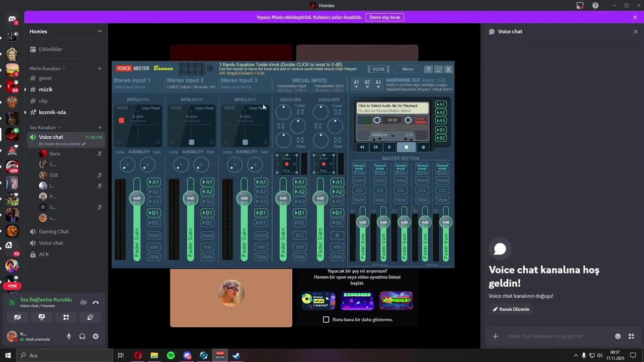Click Voicemeeter Input equalizer treble knob

point(284,112)
